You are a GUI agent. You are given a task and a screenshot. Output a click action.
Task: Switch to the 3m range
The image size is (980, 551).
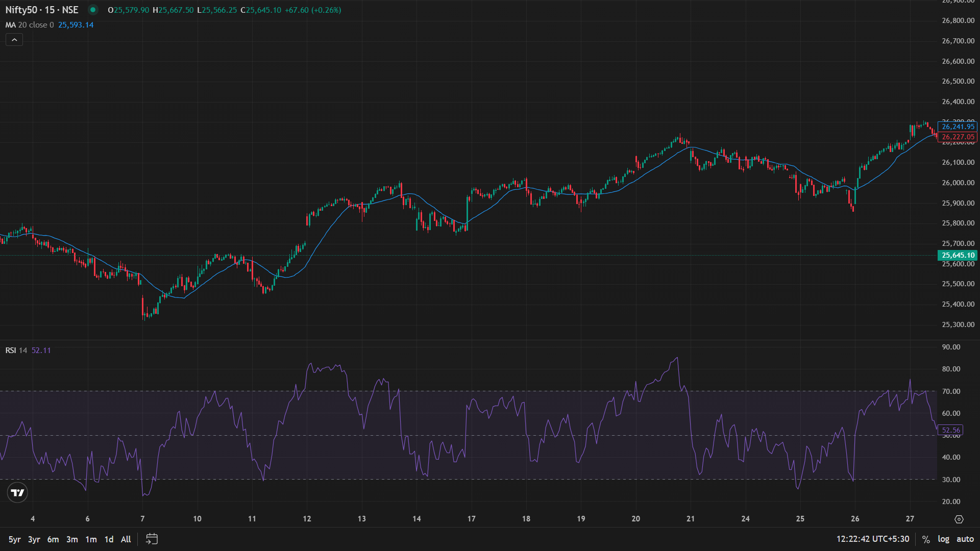pyautogui.click(x=72, y=539)
